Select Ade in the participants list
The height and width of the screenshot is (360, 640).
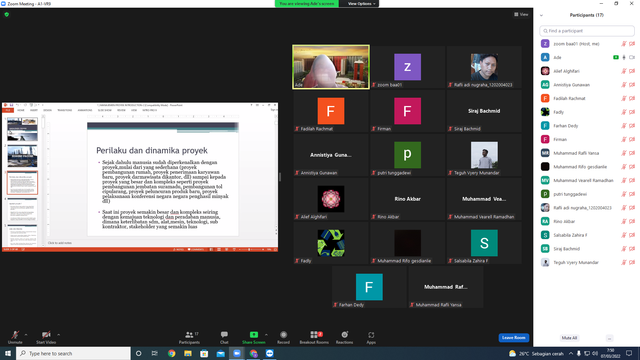tap(587, 58)
